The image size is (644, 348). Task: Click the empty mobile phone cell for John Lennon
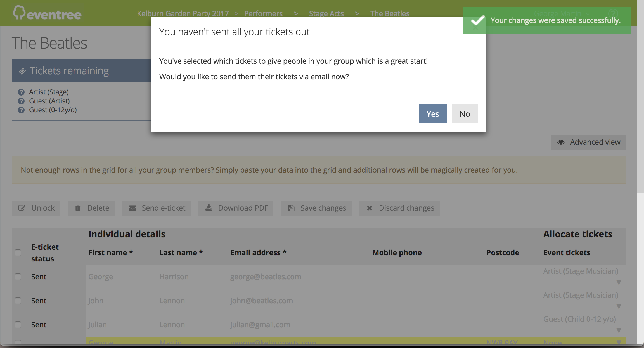click(427, 301)
